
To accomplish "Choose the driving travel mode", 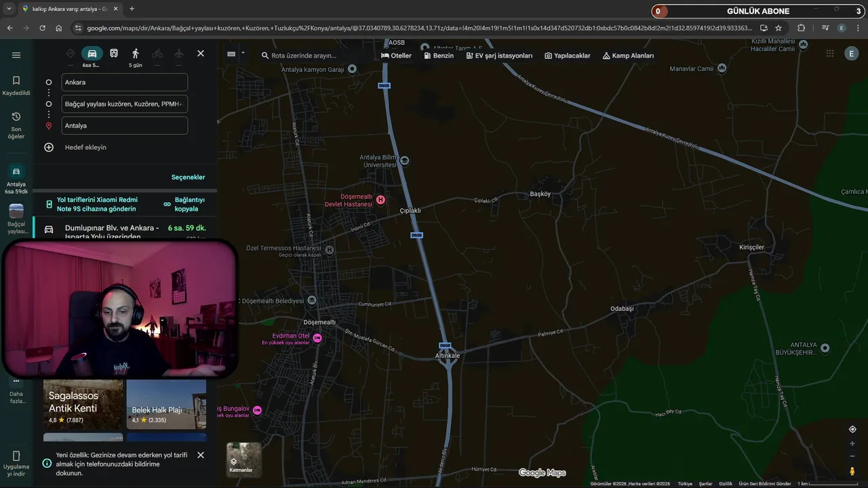I will (92, 54).
